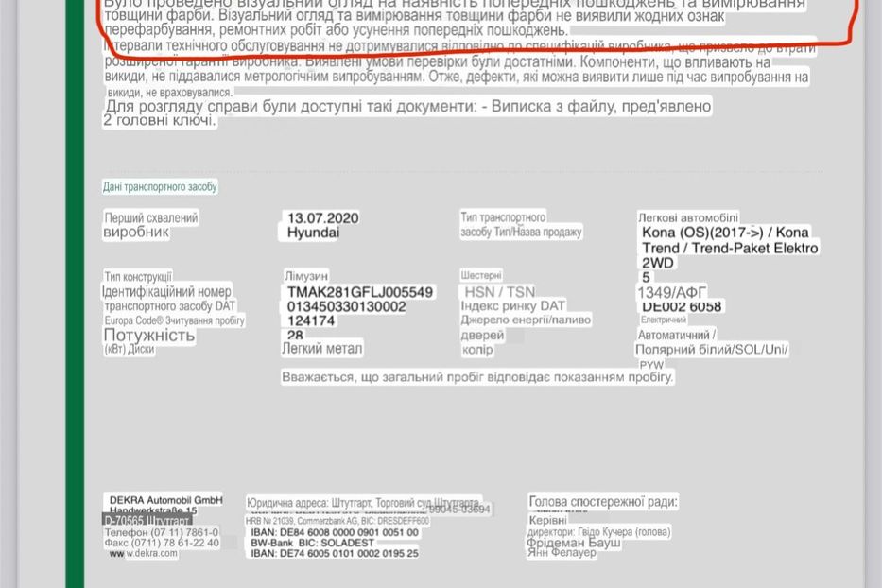Select the 'Юридична адреса: Штутгарт' line
Image resolution: width=882 pixels, height=588 pixels.
(365, 503)
